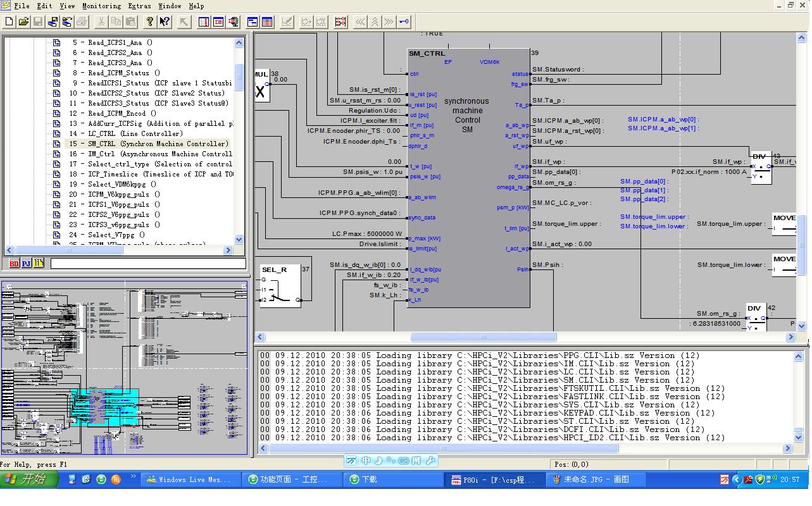Switch to the blue PJ view button

point(27,263)
